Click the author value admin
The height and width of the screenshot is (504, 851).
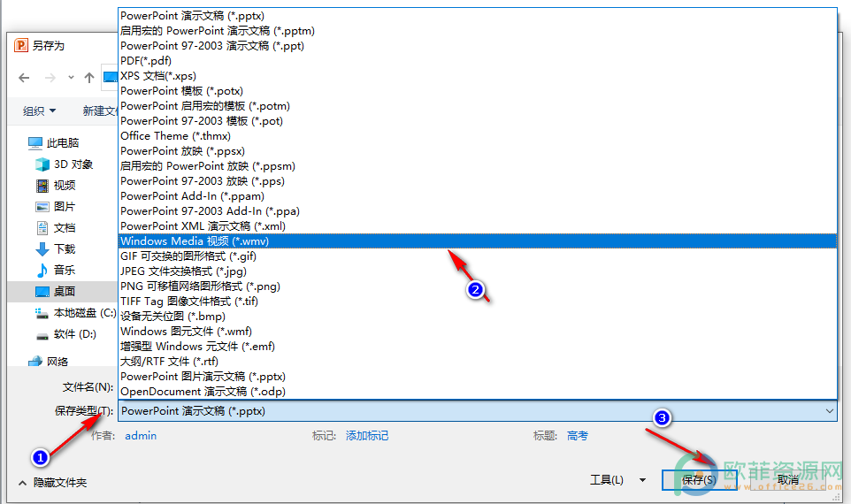(141, 436)
